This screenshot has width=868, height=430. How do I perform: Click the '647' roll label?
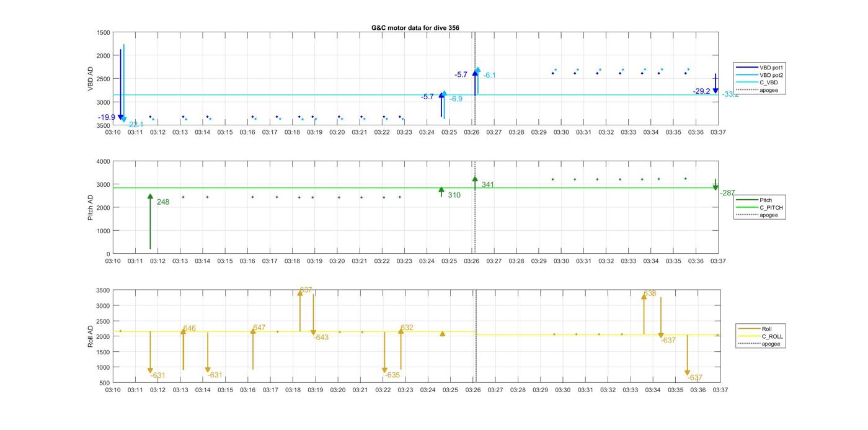pyautogui.click(x=259, y=328)
